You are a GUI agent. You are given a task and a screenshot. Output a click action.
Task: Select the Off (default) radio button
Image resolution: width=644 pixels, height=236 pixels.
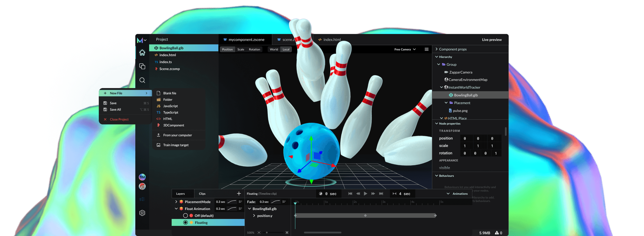pyautogui.click(x=185, y=215)
